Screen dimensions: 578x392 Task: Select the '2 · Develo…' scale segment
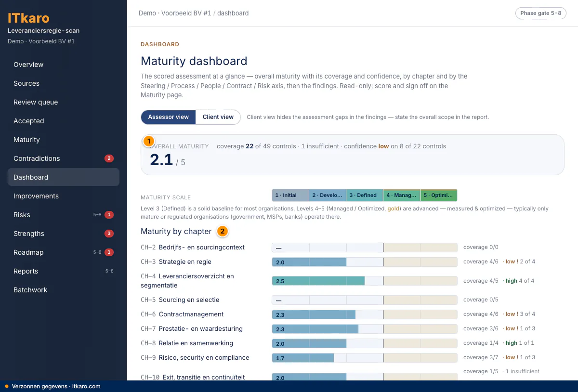pyautogui.click(x=328, y=195)
